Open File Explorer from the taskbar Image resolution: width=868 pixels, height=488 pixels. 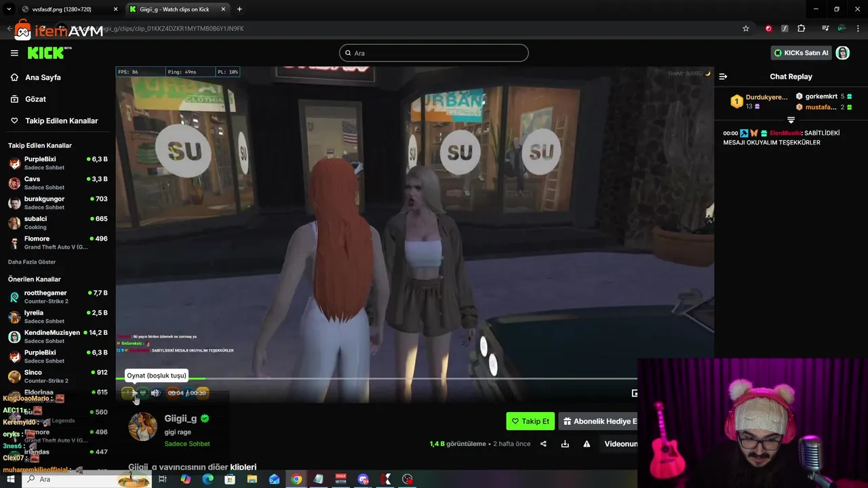252,479
